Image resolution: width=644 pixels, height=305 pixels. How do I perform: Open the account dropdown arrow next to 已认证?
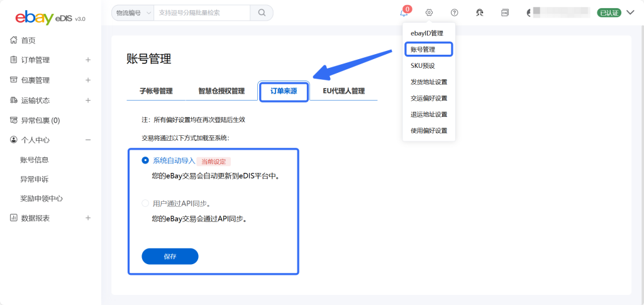[x=630, y=13]
